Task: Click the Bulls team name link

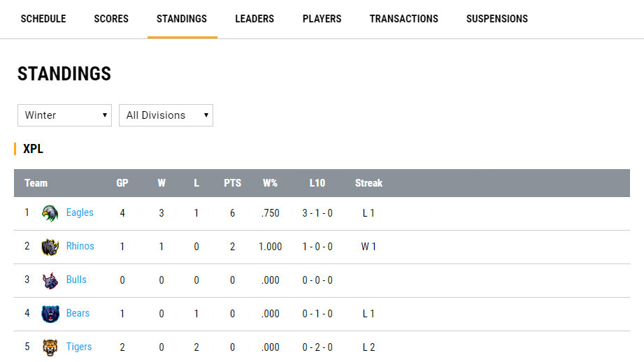Action: (76, 280)
